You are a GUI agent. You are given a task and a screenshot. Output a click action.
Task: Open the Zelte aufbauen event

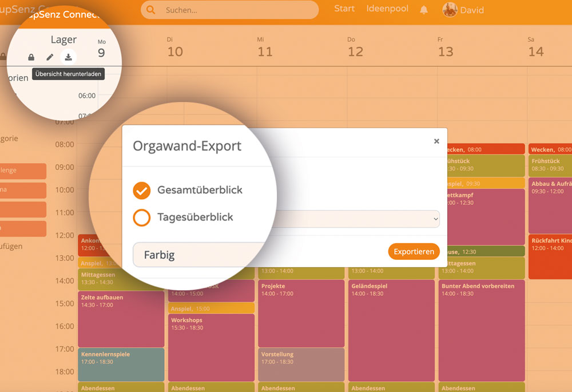(121, 319)
